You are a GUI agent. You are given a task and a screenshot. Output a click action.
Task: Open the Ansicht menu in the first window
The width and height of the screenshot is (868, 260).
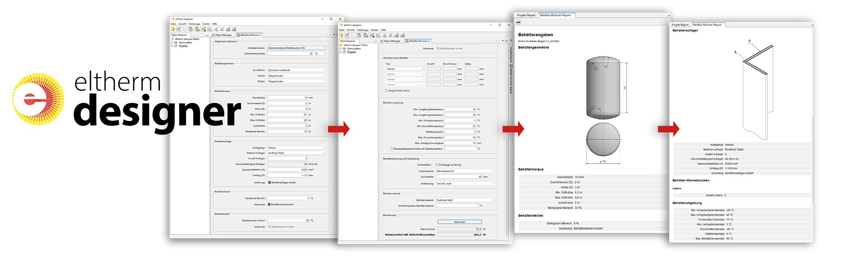point(182,24)
